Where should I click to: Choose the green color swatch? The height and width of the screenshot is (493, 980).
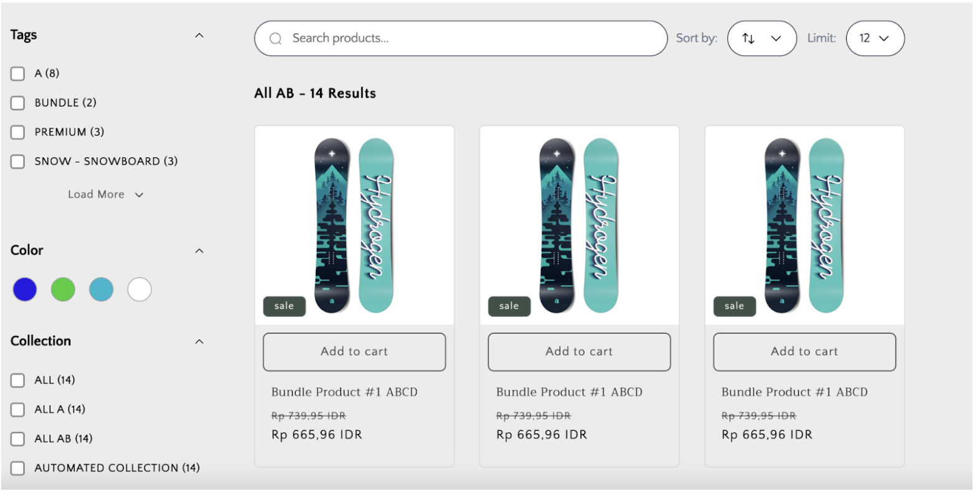click(63, 289)
